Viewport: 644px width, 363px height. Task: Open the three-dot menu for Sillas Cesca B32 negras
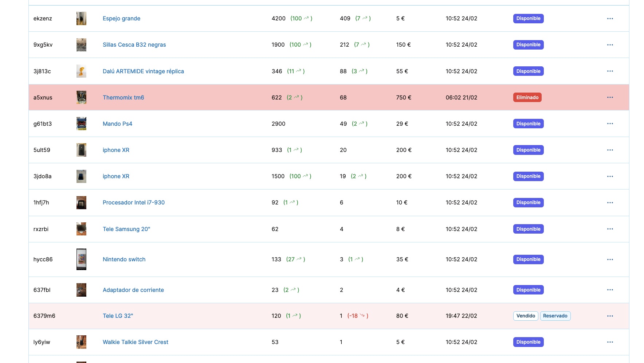[610, 45]
